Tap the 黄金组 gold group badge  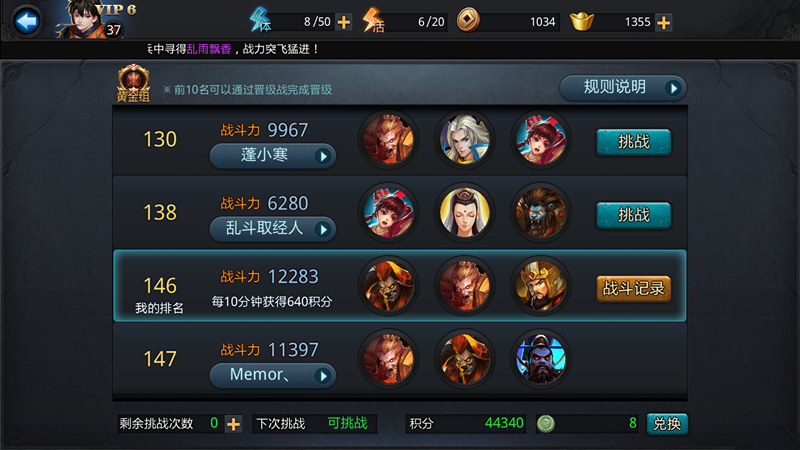pos(133,84)
